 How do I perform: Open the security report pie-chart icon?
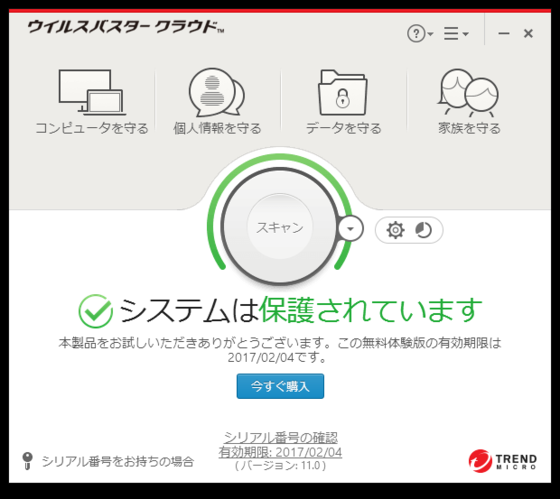pyautogui.click(x=424, y=230)
